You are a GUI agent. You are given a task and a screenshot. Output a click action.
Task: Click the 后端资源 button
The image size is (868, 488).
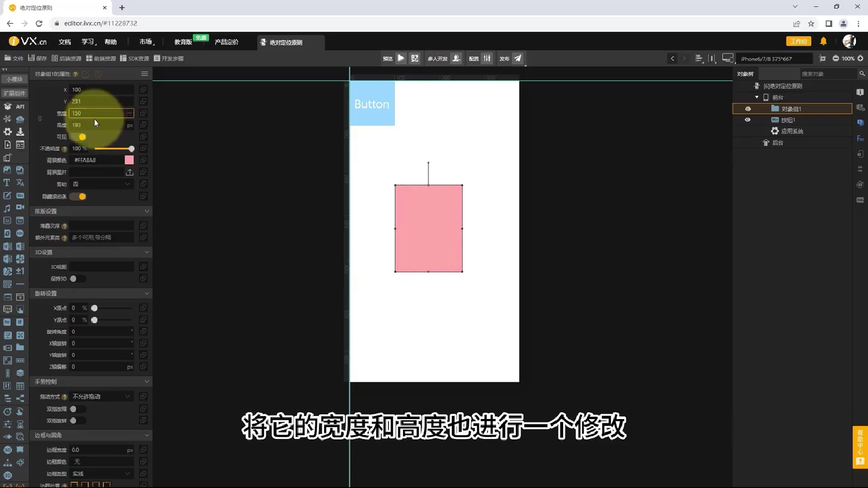pyautogui.click(x=66, y=58)
